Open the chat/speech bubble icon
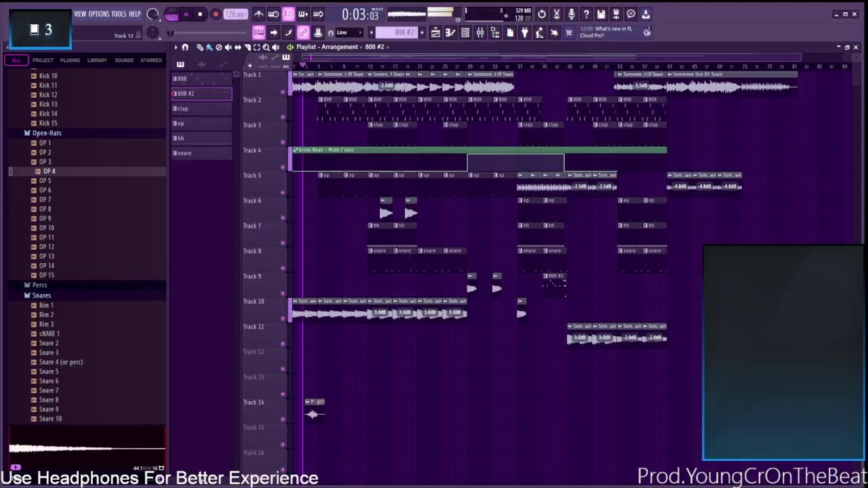 tap(631, 14)
